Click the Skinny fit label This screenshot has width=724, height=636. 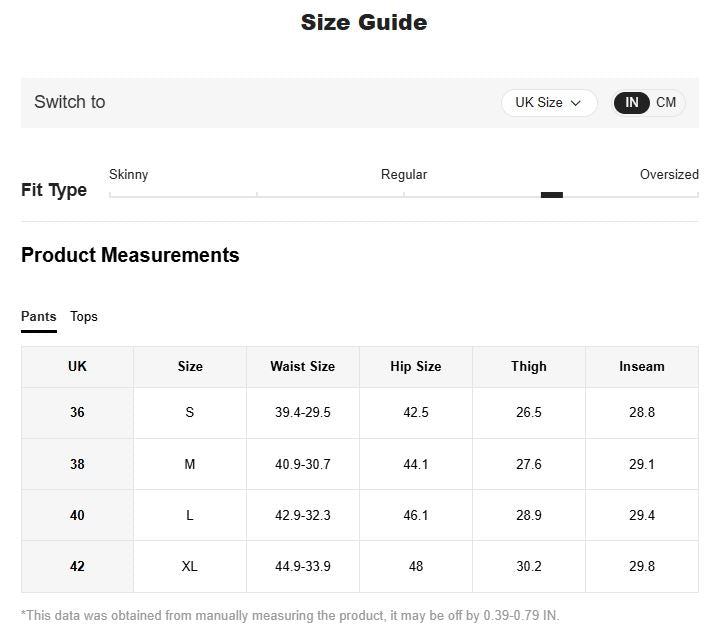128,175
